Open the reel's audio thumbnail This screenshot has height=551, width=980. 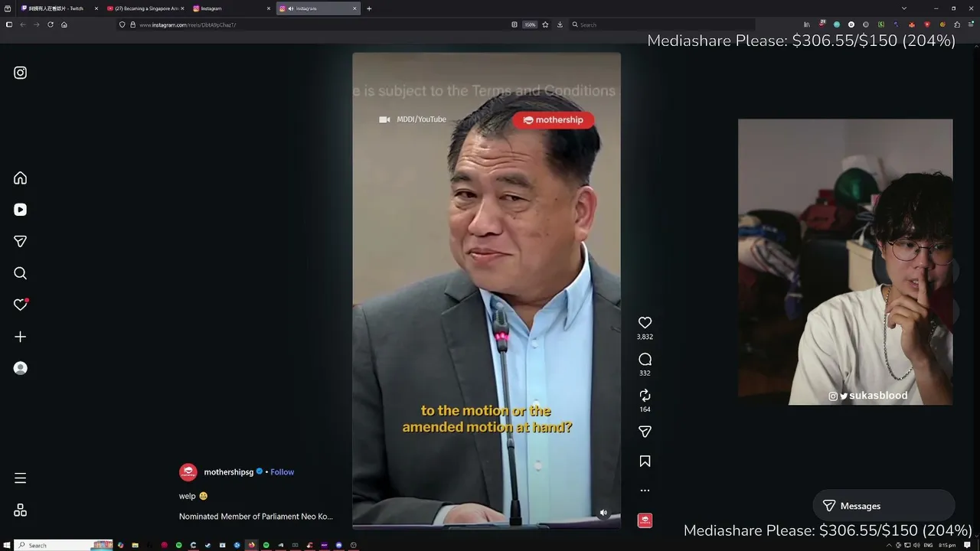tap(645, 520)
